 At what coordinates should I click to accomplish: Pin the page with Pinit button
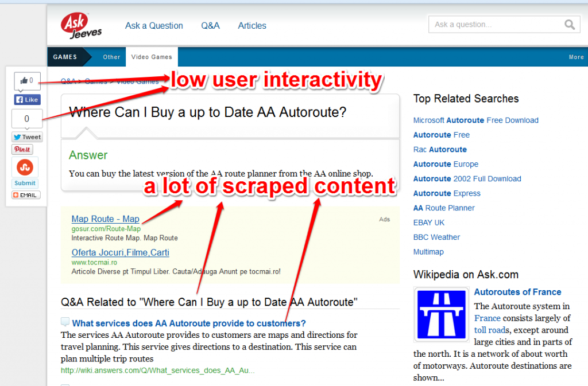click(22, 149)
